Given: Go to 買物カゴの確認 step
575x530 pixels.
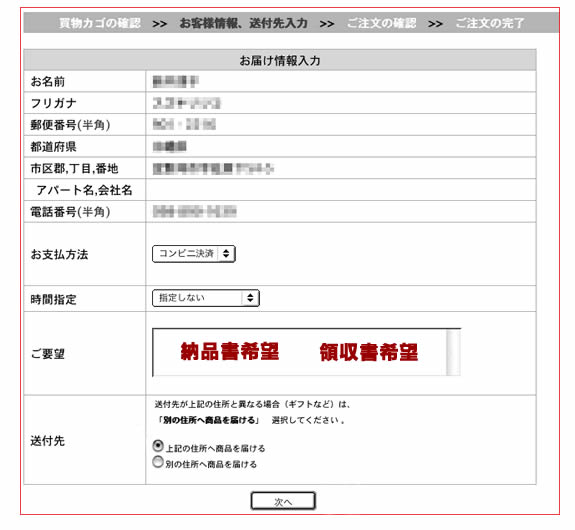Looking at the screenshot, I should pos(100,23).
